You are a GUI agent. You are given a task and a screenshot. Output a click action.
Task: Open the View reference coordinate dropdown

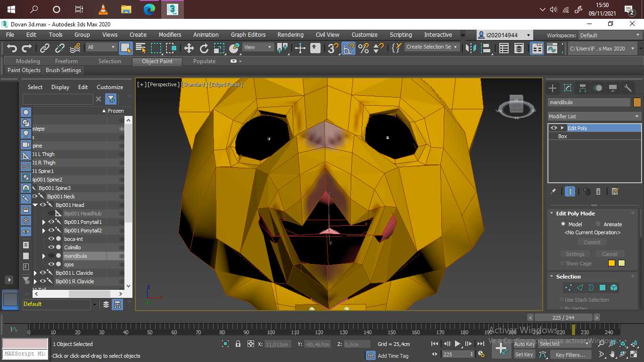pyautogui.click(x=258, y=47)
